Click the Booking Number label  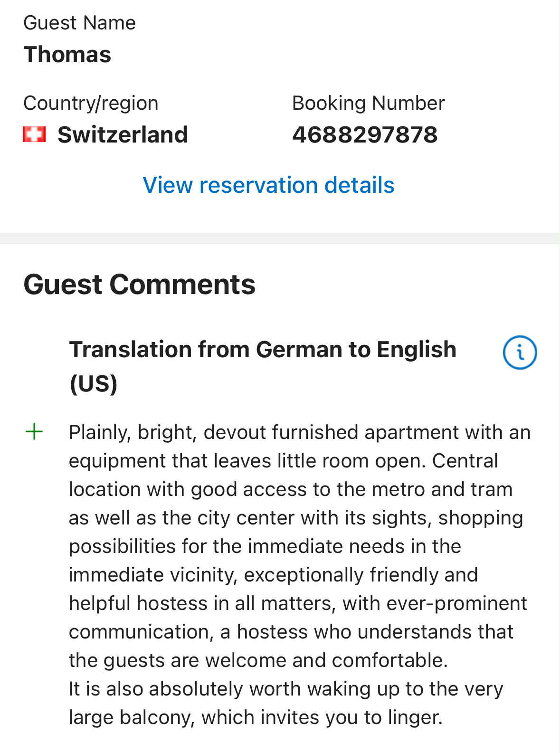point(369,103)
